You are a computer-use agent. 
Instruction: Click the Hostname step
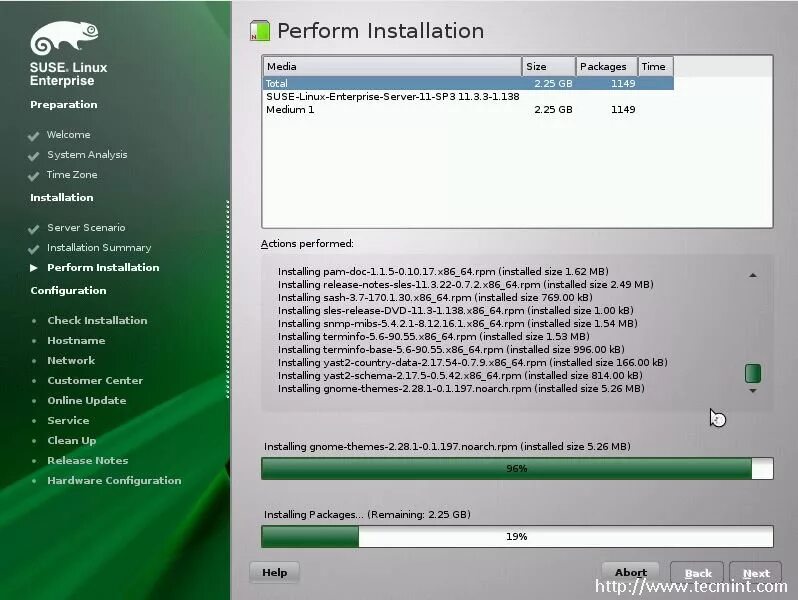point(76,340)
